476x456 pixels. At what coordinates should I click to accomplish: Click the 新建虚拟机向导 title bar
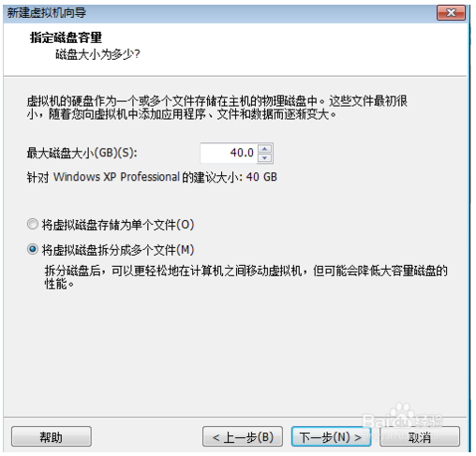(x=218, y=13)
